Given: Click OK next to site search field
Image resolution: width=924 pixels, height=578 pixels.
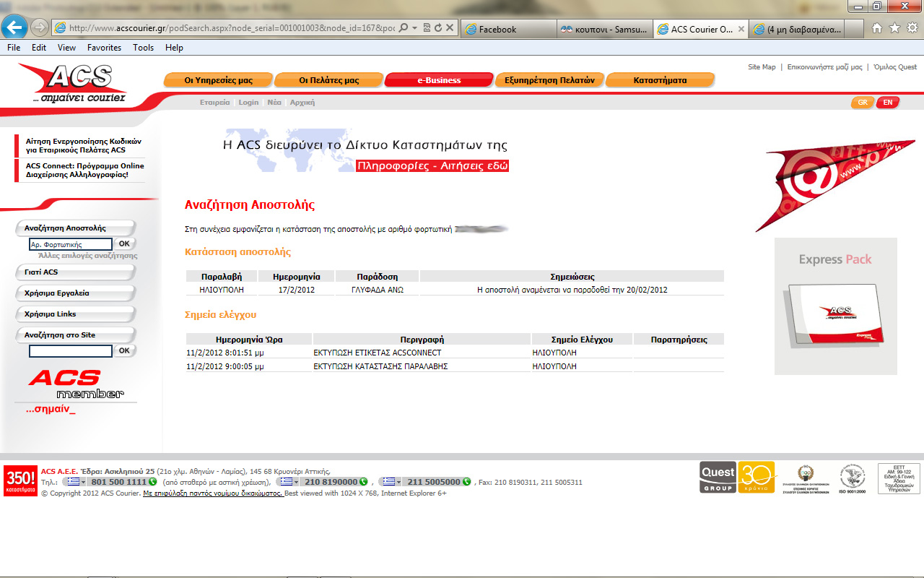Looking at the screenshot, I should [125, 350].
